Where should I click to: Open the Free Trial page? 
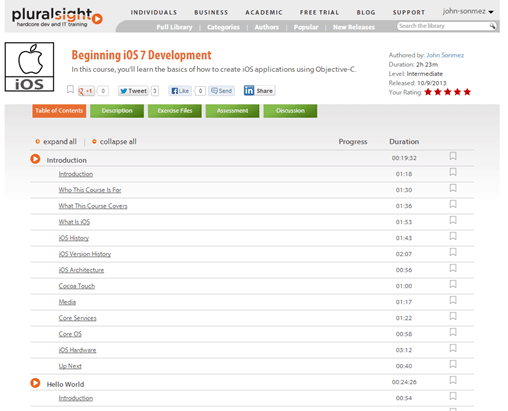point(319,12)
